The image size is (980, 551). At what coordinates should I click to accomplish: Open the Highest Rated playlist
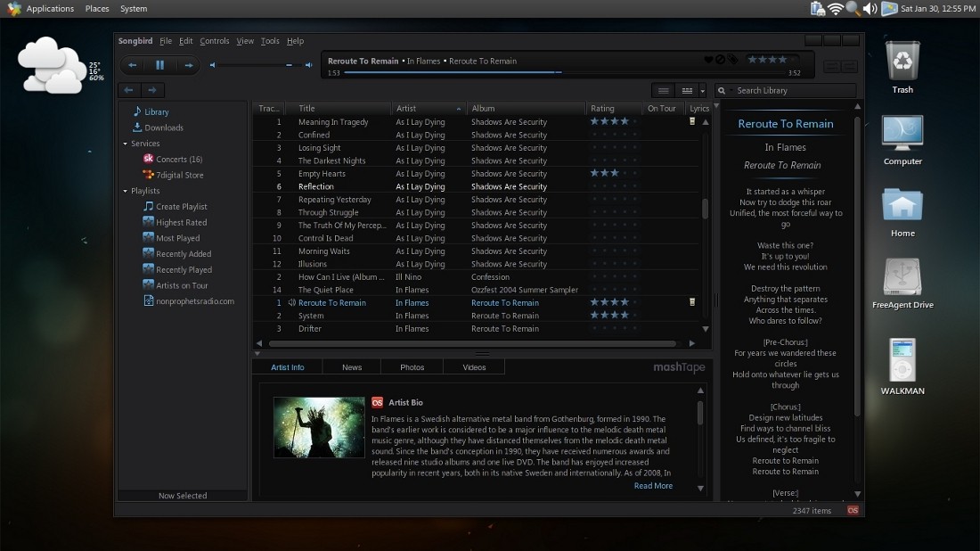pyautogui.click(x=181, y=223)
